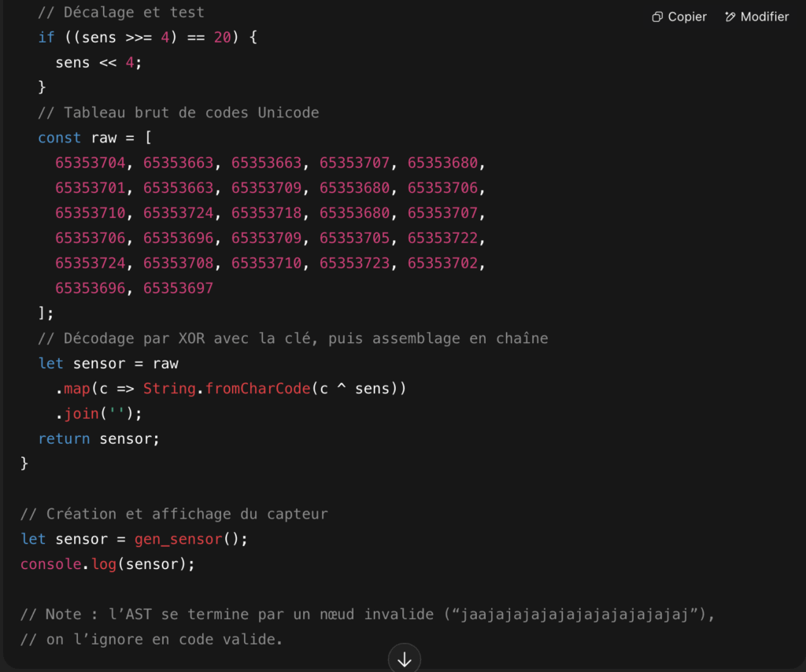Select first array value 65353704

[91, 163]
